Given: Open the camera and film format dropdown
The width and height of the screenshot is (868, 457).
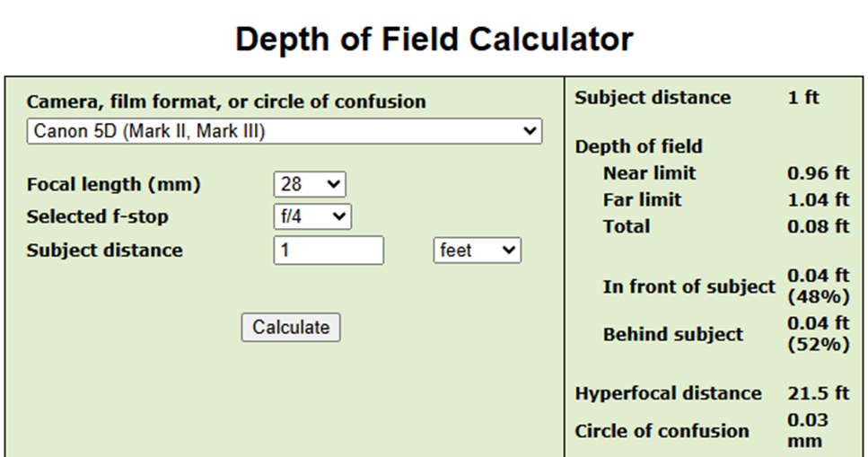Looking at the screenshot, I should (x=284, y=132).
